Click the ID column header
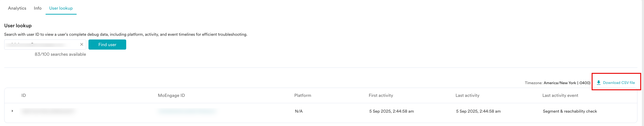Image resolution: width=644 pixels, height=126 pixels. click(24, 95)
